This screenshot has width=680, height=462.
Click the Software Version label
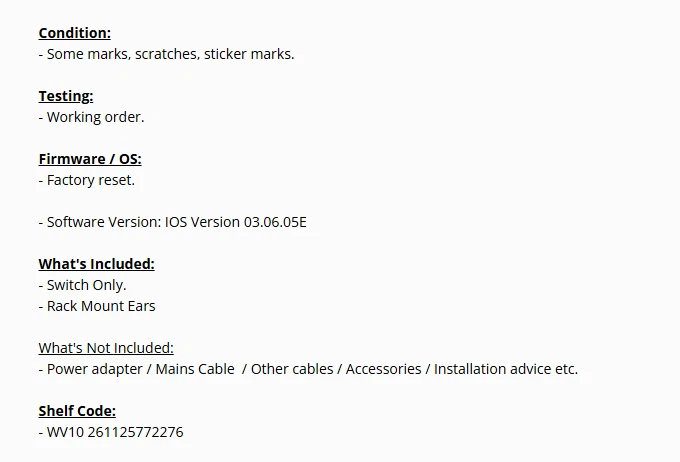[104, 222]
